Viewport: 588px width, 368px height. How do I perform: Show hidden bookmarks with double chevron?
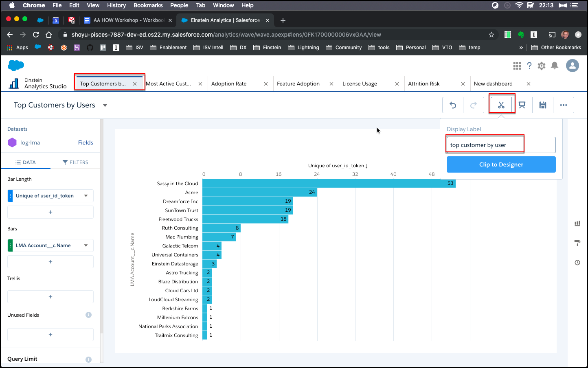521,48
